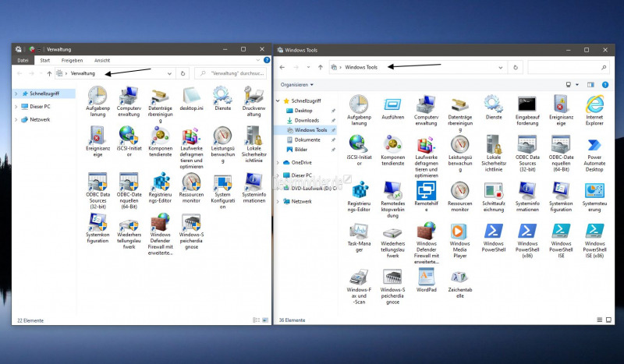Open the Windows PowerShell ISE icon
Viewport: 624px width, 364px height.
click(x=561, y=241)
